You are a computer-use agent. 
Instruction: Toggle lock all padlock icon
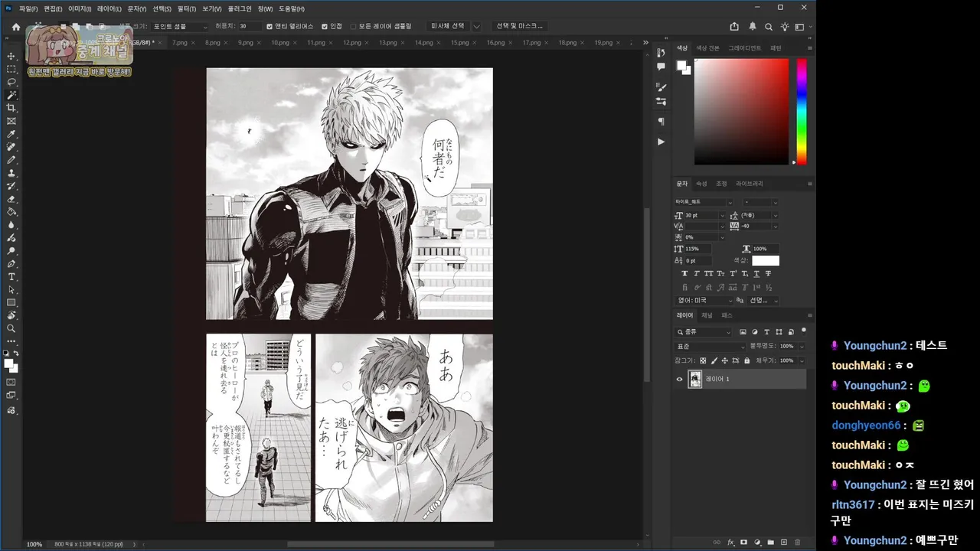[x=746, y=360]
